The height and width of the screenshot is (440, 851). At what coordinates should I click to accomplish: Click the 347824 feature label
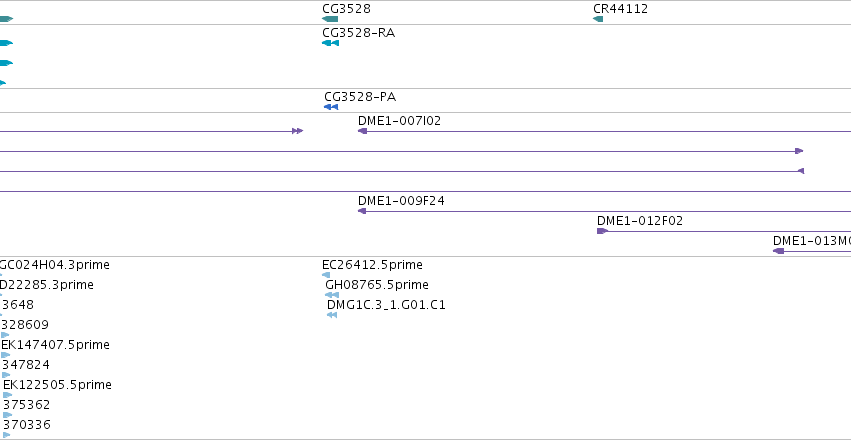[26, 365]
